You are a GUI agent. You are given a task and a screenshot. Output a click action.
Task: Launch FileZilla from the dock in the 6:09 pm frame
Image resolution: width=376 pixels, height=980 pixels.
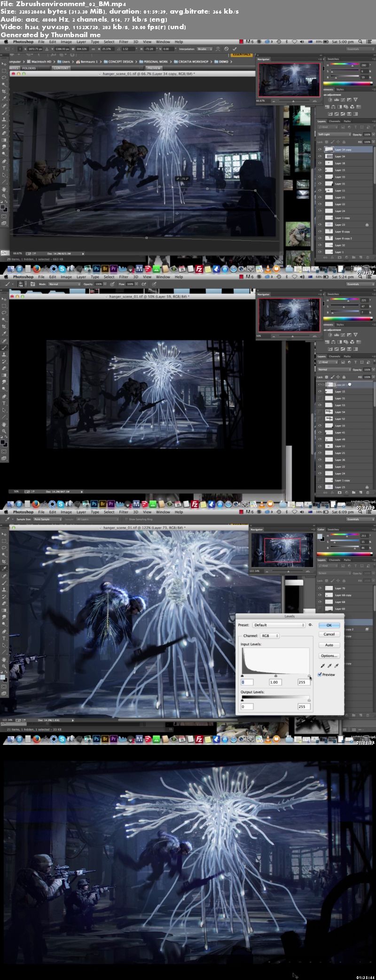pyautogui.click(x=199, y=739)
